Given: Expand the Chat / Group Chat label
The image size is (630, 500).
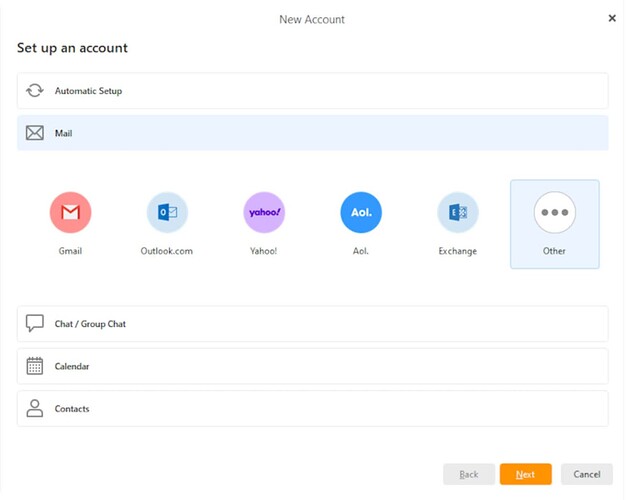Looking at the screenshot, I should pyautogui.click(x=90, y=324).
